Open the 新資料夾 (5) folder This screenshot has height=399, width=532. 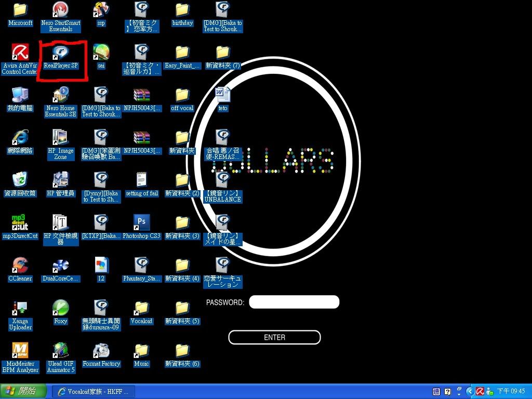[x=182, y=312]
